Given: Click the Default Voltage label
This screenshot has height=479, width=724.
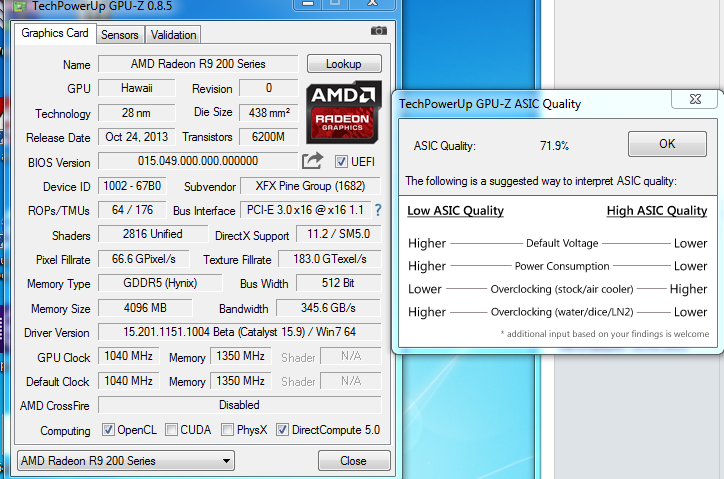Looking at the screenshot, I should point(562,243).
